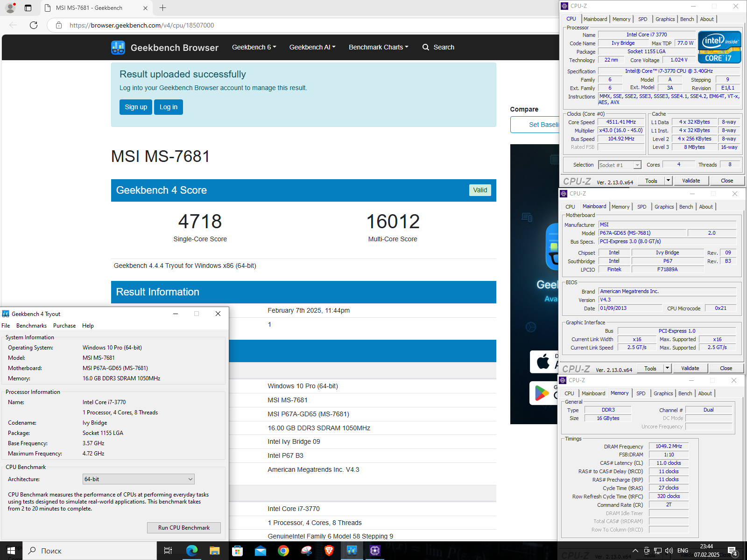Expand Geekbench AI dropdown menu
This screenshot has height=560, width=747.
[x=312, y=47]
